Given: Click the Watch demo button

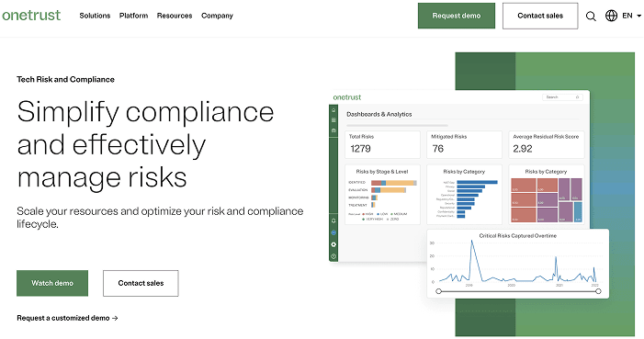Looking at the screenshot, I should [x=52, y=283].
